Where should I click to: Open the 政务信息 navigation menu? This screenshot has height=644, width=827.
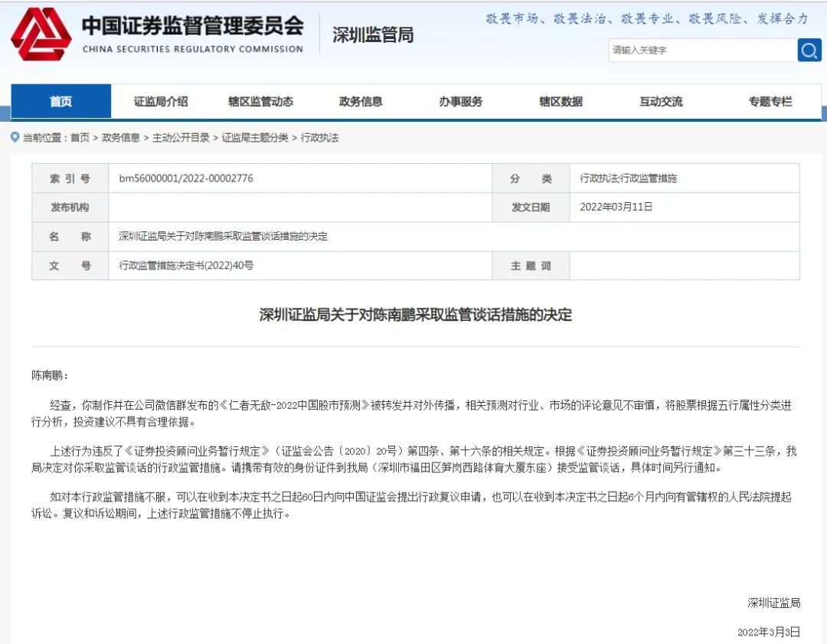coord(360,100)
